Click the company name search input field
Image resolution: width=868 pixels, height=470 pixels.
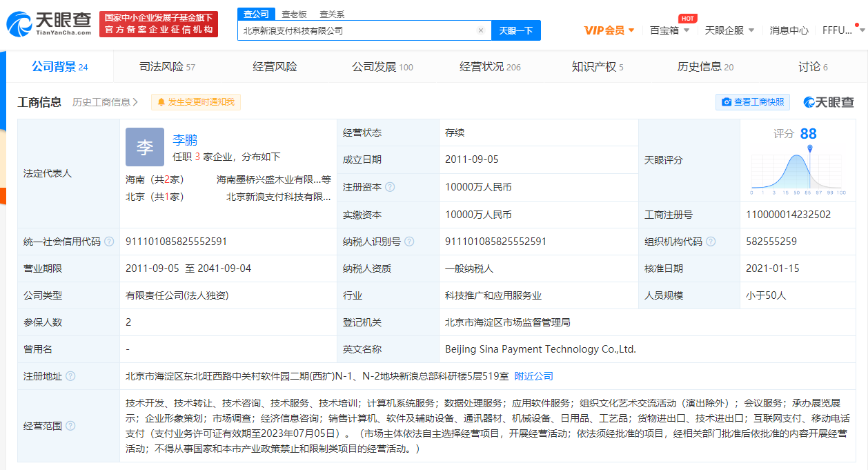pyautogui.click(x=357, y=30)
